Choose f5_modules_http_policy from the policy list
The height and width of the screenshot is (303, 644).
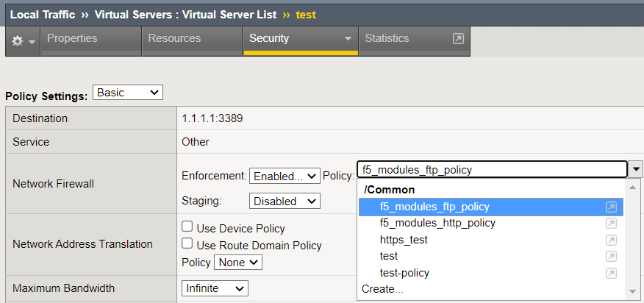coord(437,224)
